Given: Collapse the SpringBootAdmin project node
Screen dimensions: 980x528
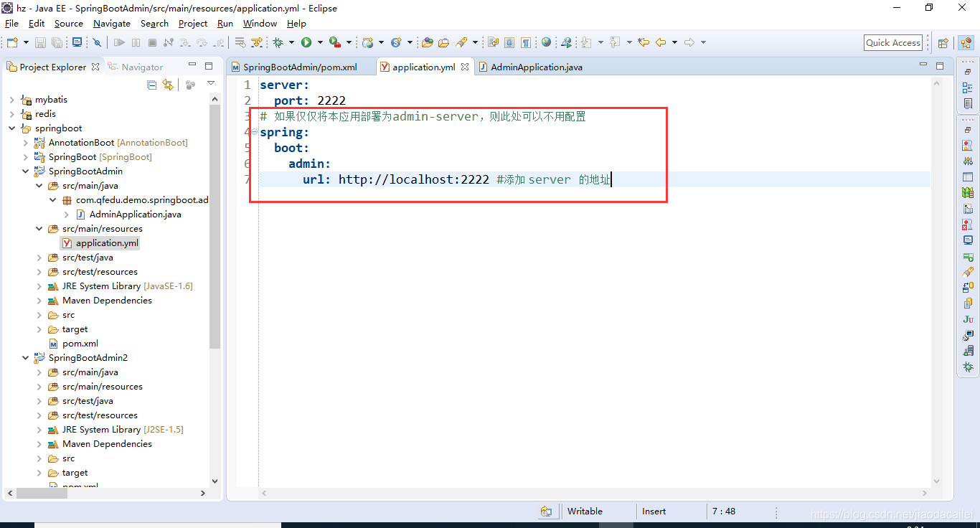Looking at the screenshot, I should point(26,171).
